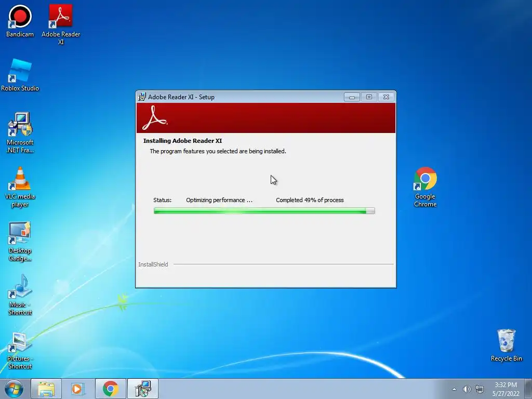Click "Completed 49% of process" text
The width and height of the screenshot is (532, 399).
tap(310, 200)
